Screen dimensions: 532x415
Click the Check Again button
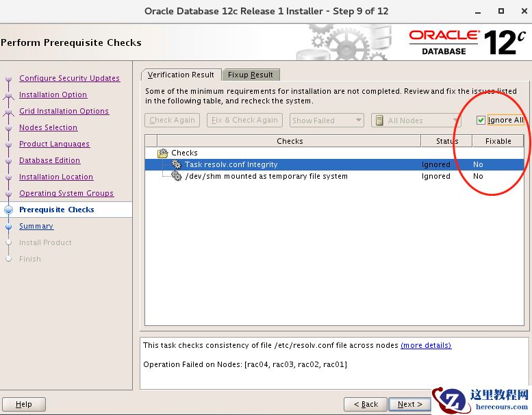click(x=172, y=120)
